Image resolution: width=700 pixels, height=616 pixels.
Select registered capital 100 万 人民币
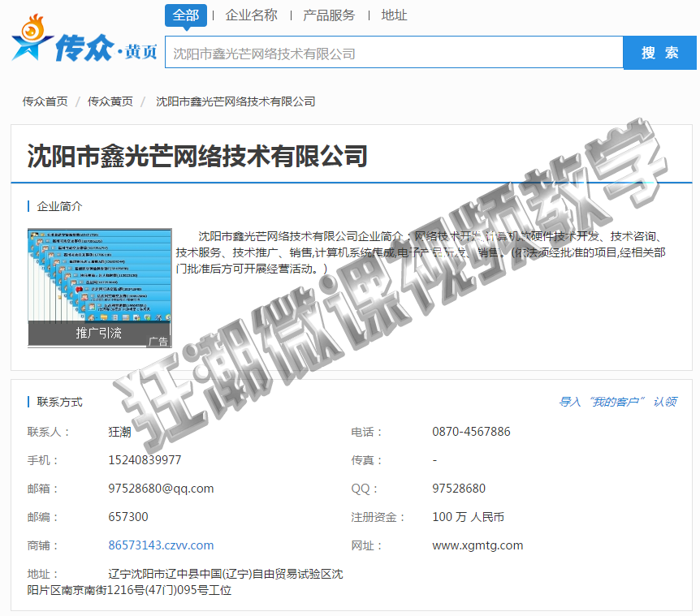coord(468,516)
